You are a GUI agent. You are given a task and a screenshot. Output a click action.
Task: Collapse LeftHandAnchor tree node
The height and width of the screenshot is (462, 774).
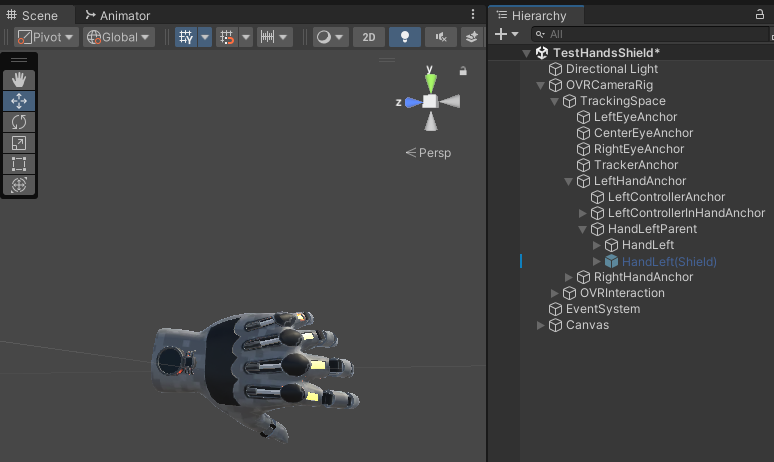coord(569,182)
